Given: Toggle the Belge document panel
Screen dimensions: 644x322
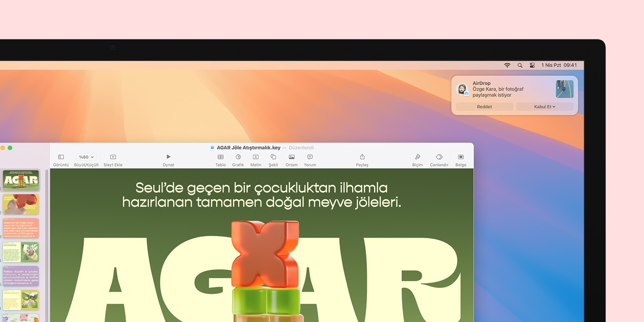Looking at the screenshot, I should pos(460,158).
